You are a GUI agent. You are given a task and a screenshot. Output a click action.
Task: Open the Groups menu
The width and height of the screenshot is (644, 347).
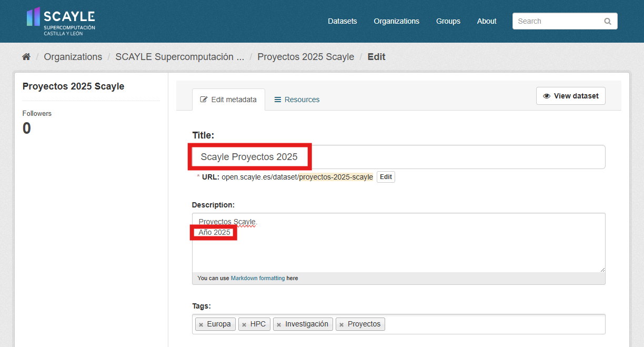(x=448, y=21)
